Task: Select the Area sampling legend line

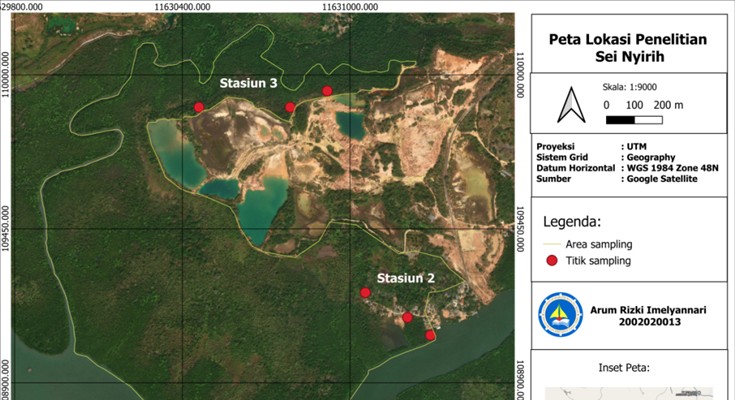Action: (549, 244)
